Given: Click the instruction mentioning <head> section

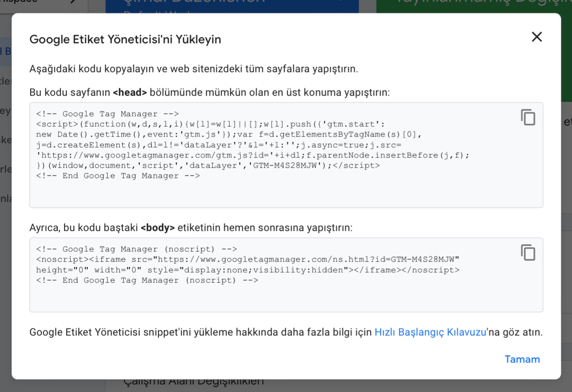Looking at the screenshot, I should [x=210, y=93].
